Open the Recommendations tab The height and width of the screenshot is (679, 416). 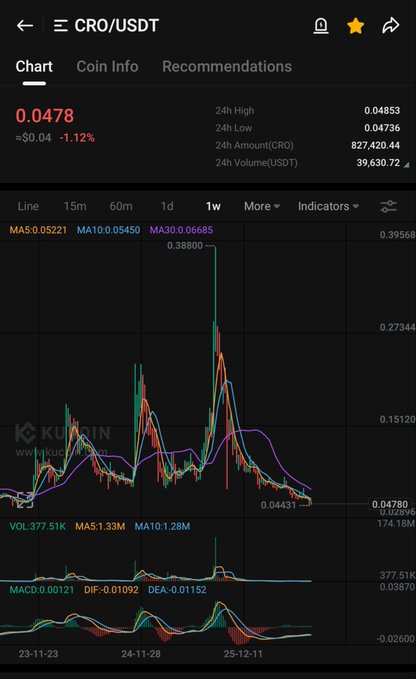point(227,66)
